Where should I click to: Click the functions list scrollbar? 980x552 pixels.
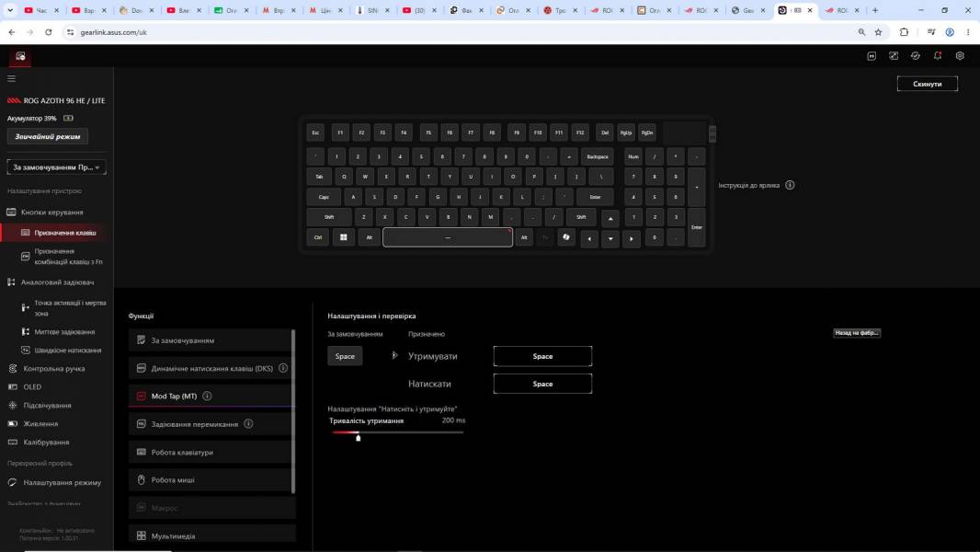click(293, 410)
